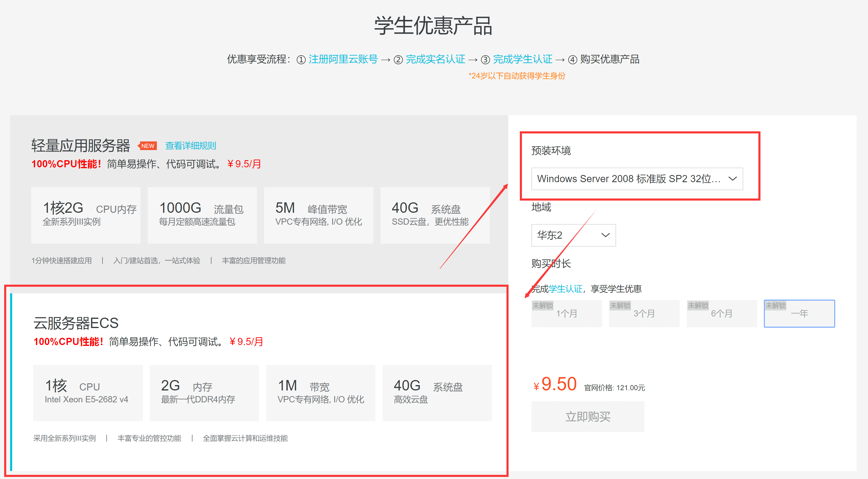Select 1个月 purchase duration
868x479 pixels.
point(566,313)
